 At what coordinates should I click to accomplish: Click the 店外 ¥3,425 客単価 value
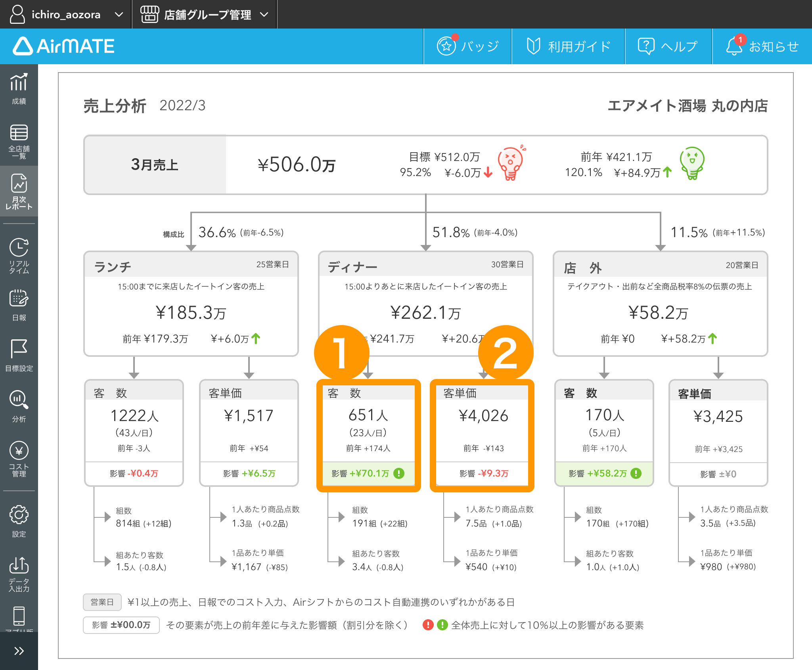pos(718,416)
